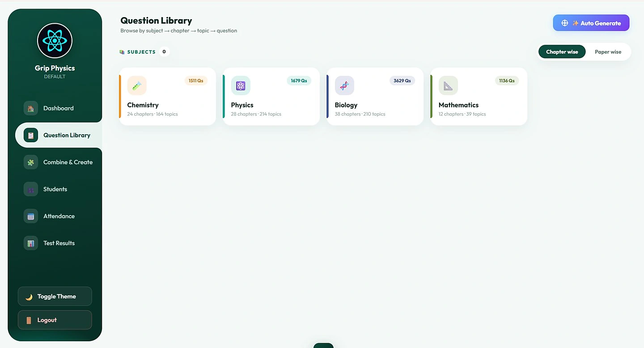Go to Combine & Create
Screen dimensions: 644x348
tap(58, 162)
